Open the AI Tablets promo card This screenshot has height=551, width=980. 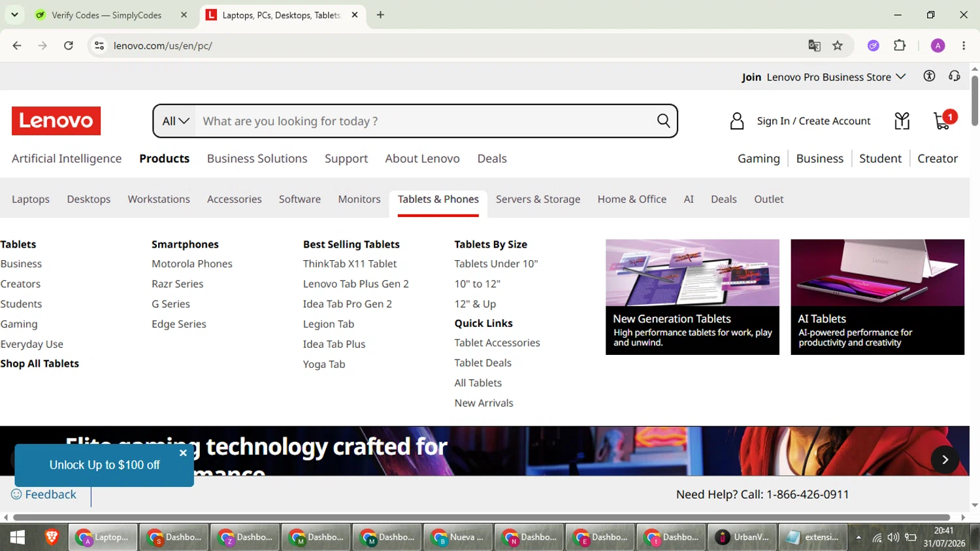[x=877, y=297]
